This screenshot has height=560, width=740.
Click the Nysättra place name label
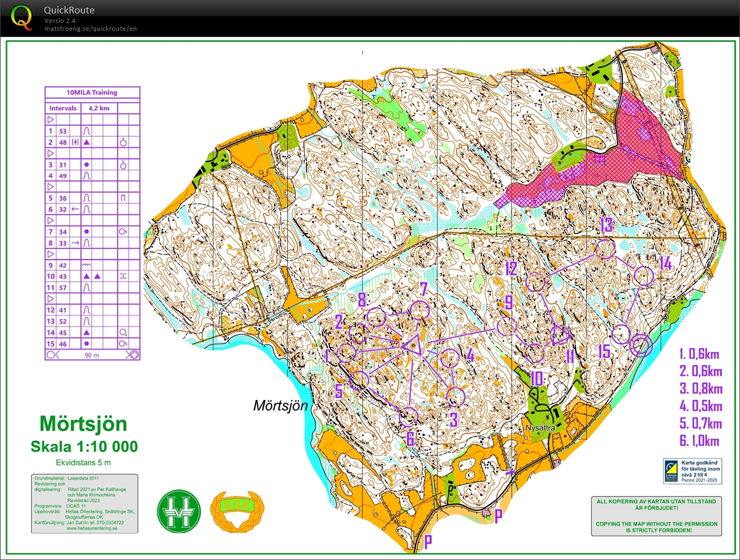click(x=540, y=428)
